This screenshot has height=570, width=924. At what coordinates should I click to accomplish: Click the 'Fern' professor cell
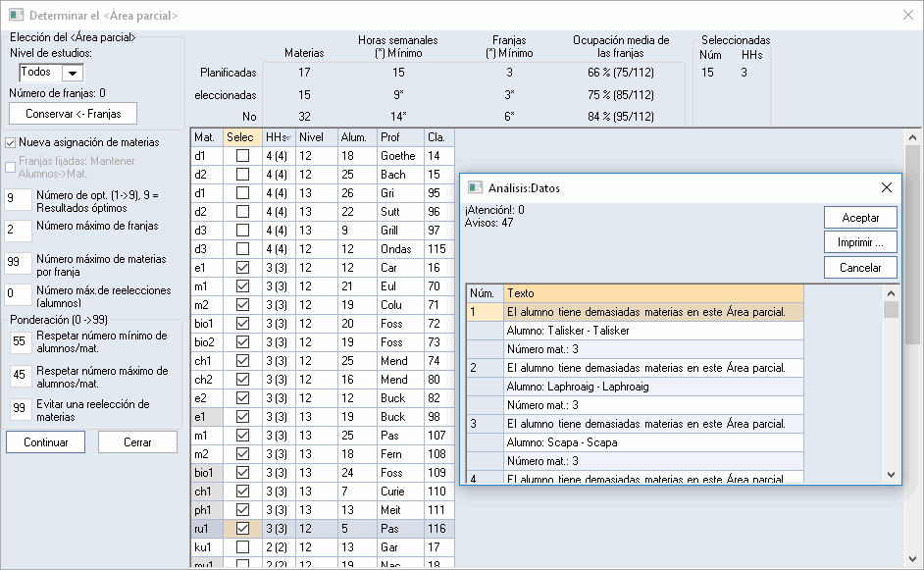401,454
